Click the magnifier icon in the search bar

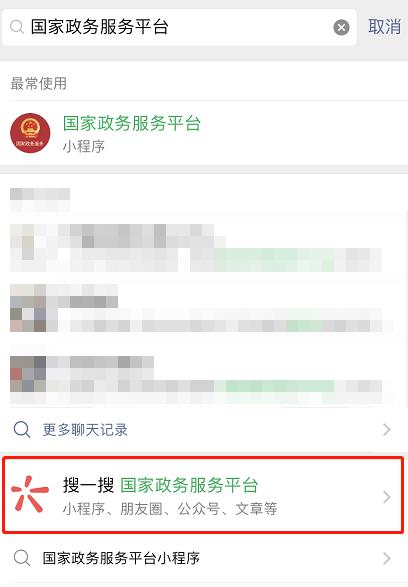16,27
